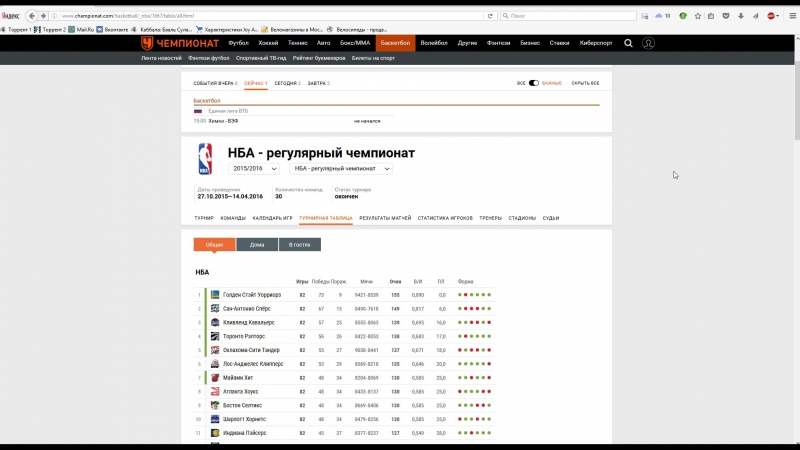Viewport: 800px width, 450px height.
Task: Open the Mail.Ru bookmark
Action: coord(81,30)
